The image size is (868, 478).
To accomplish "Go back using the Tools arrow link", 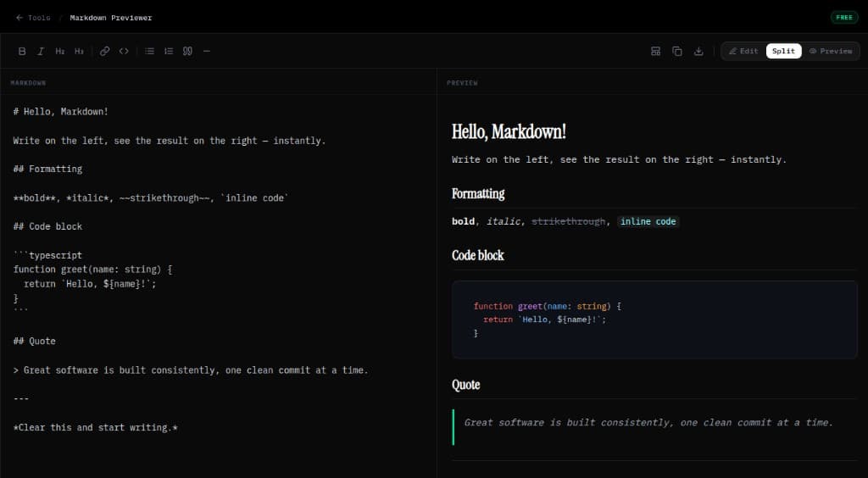I will point(33,18).
